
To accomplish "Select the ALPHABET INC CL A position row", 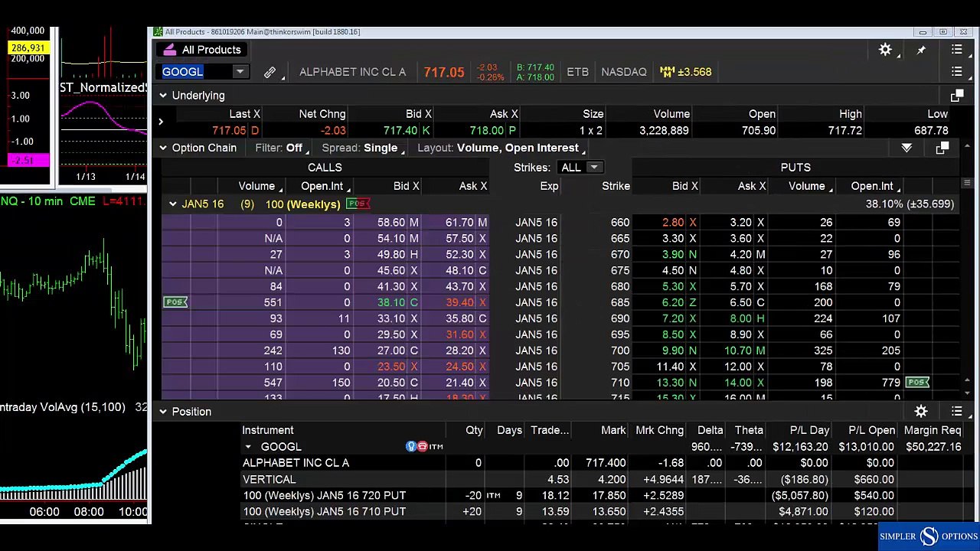I will coord(601,463).
